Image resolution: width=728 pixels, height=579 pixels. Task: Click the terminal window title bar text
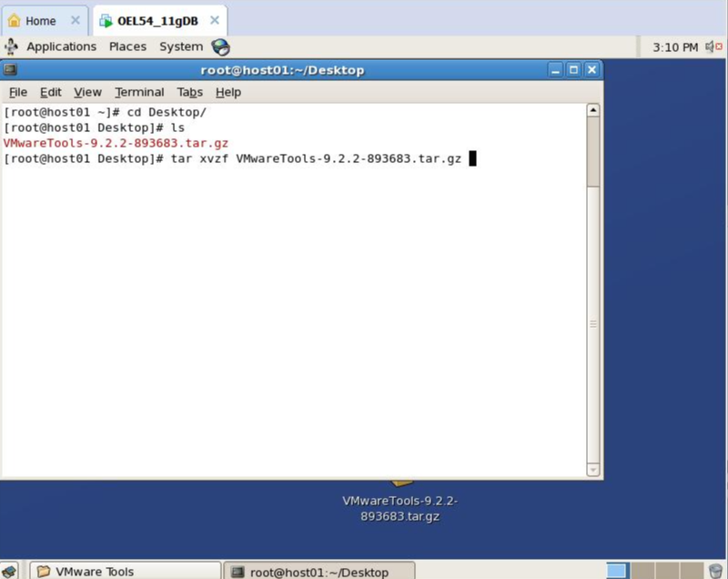[x=282, y=70]
